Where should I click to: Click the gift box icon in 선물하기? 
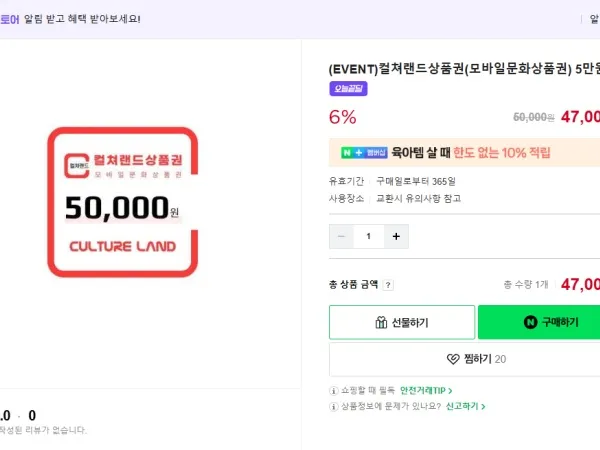click(x=381, y=322)
